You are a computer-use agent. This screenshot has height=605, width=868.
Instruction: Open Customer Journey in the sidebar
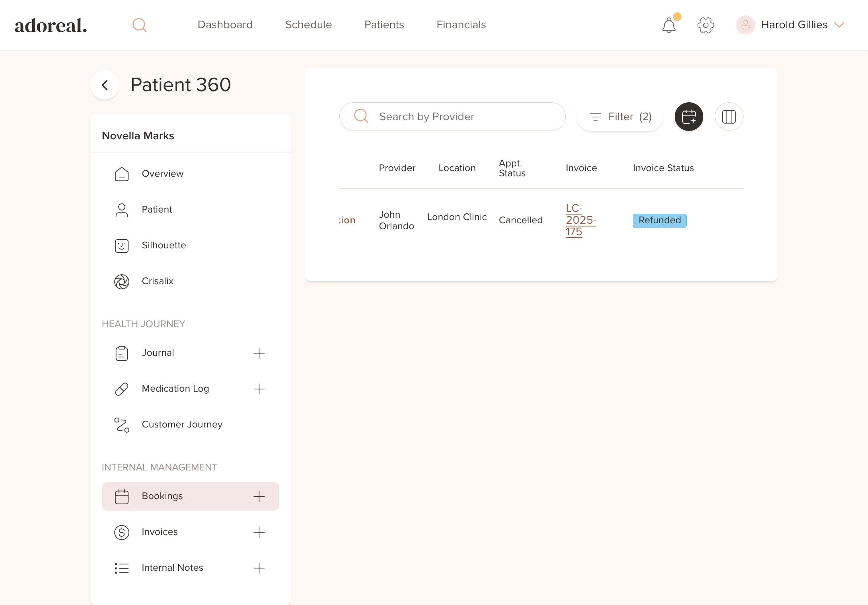[182, 424]
